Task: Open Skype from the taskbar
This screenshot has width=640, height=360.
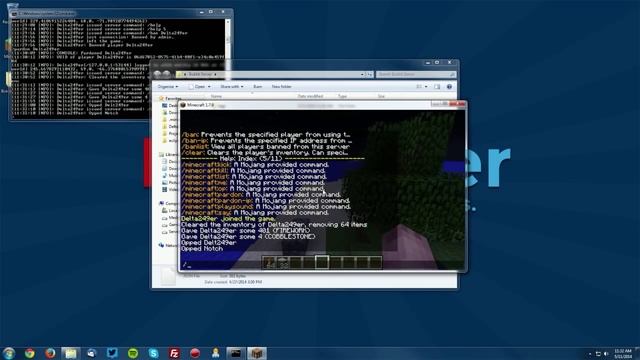Action: pyautogui.click(x=153, y=353)
